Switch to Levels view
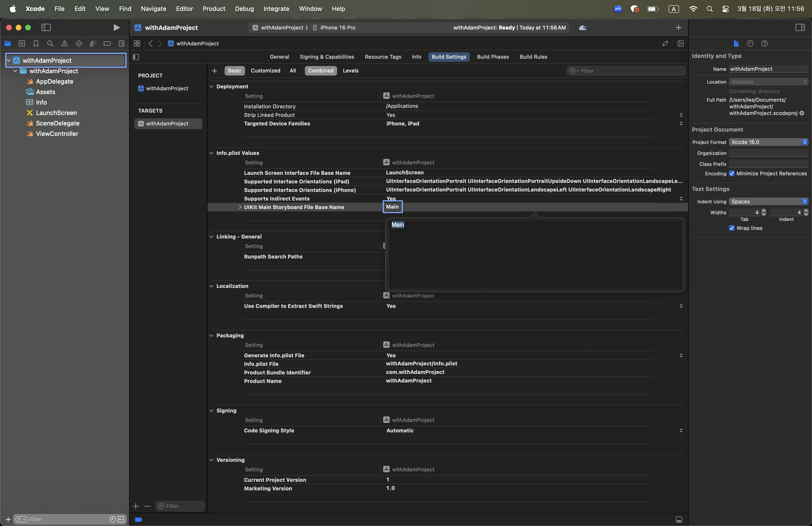 pyautogui.click(x=350, y=70)
